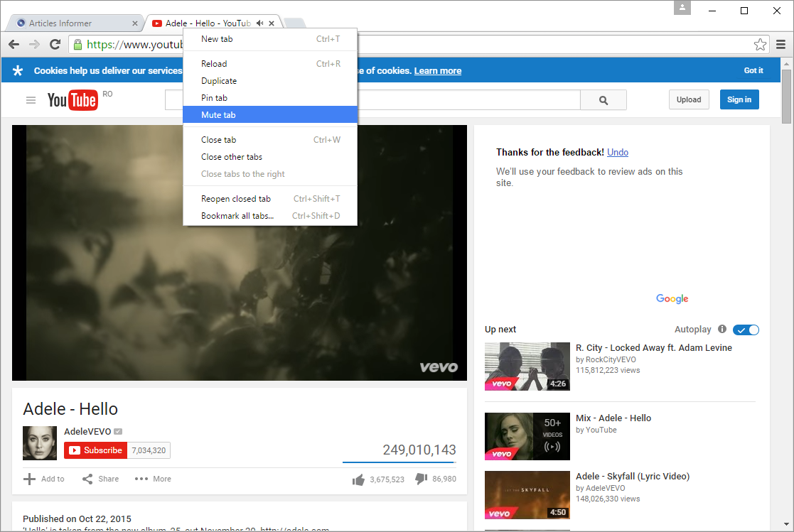
Task: Select Mute tab in the context menu
Action: [x=270, y=115]
